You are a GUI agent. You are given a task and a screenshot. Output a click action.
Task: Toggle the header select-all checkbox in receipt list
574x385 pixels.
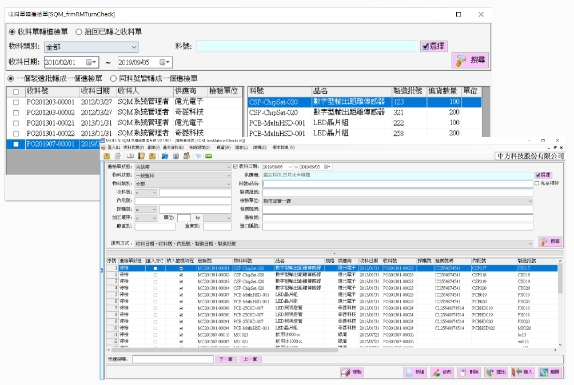[x=16, y=91]
